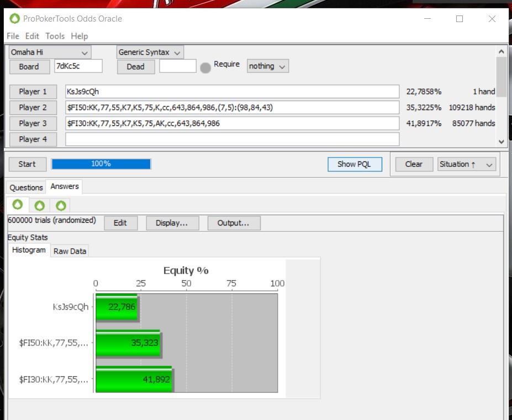
Task: Click the Output... button
Action: click(234, 223)
